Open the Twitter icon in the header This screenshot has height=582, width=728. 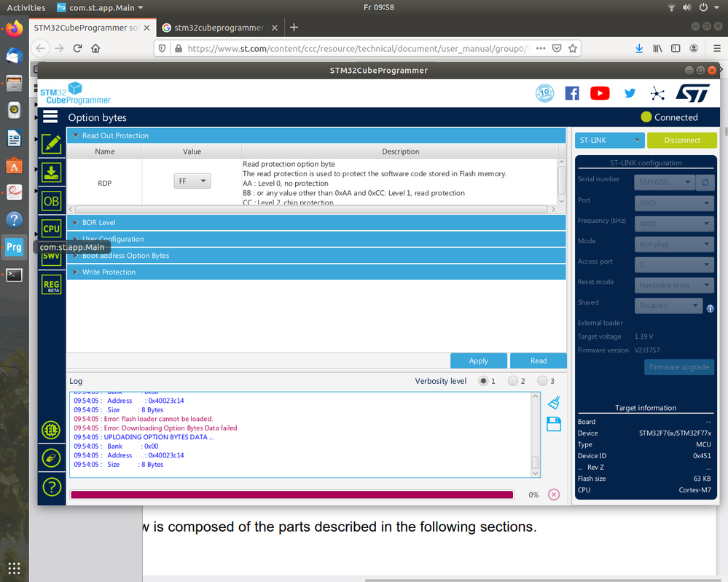pos(630,93)
